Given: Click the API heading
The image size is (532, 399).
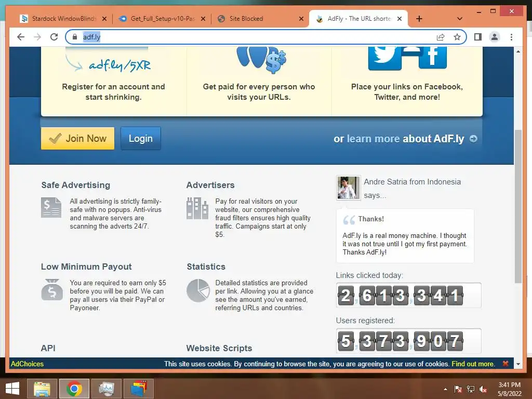Looking at the screenshot, I should (x=48, y=348).
